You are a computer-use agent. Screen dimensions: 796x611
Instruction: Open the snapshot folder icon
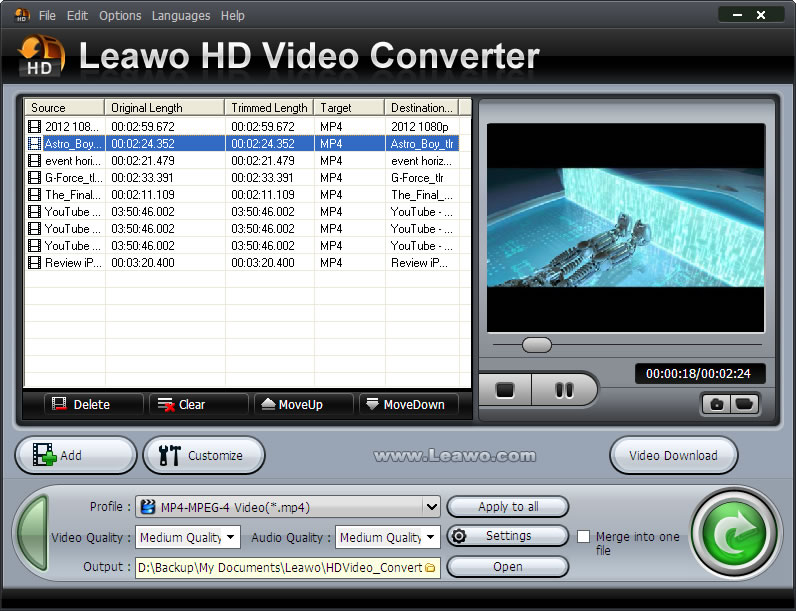744,404
